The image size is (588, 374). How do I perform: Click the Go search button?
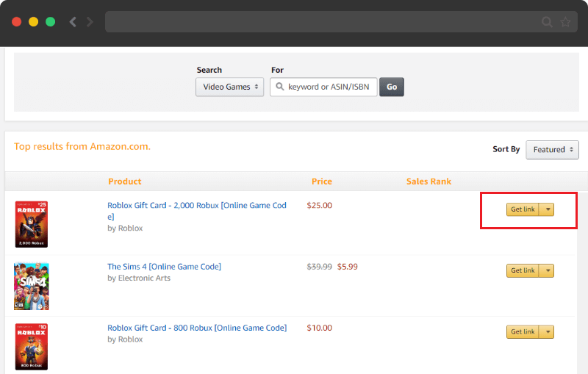tap(392, 87)
